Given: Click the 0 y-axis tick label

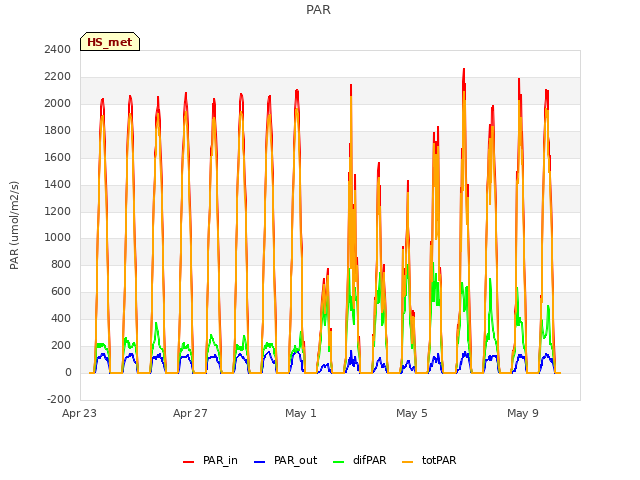Looking at the screenshot, I should click(x=68, y=373).
